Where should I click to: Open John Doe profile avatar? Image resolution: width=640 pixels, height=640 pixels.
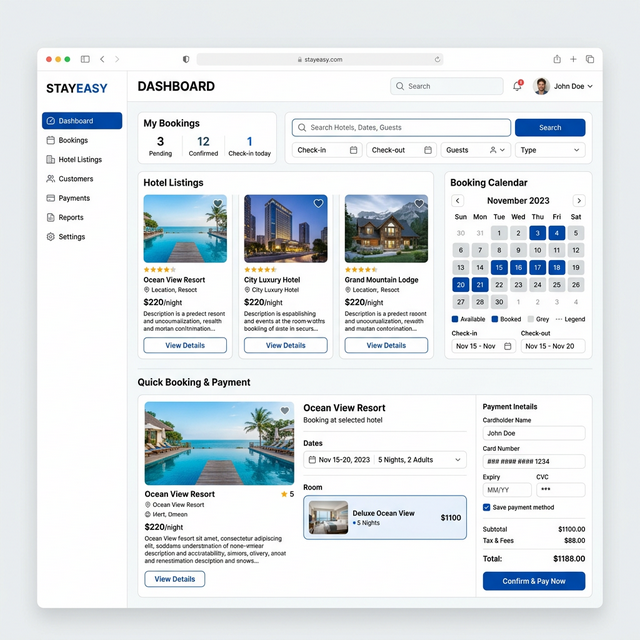[541, 86]
